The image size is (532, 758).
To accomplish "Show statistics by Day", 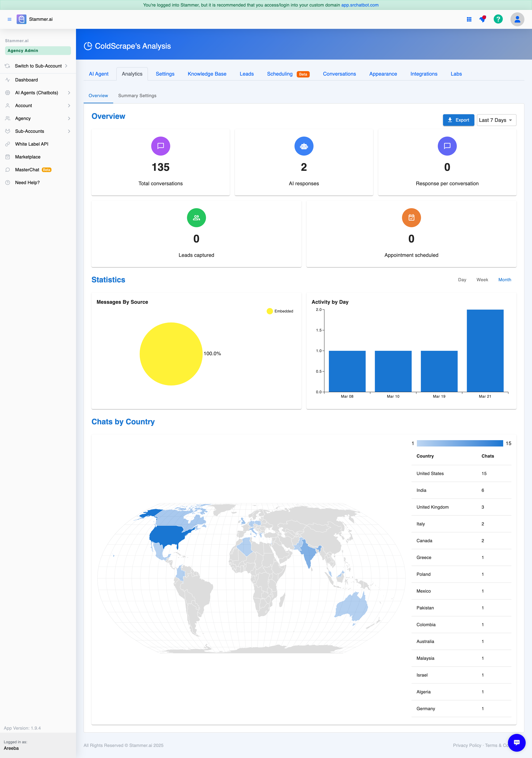I will (x=462, y=280).
